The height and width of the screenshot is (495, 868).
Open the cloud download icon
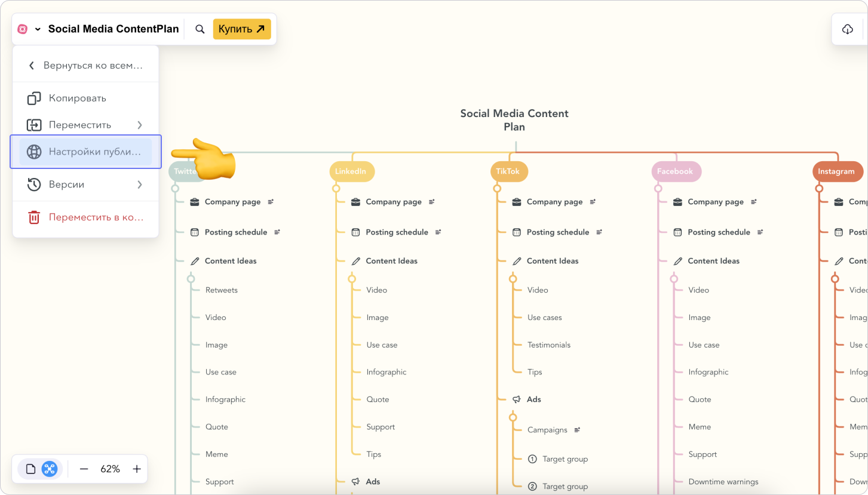(847, 29)
